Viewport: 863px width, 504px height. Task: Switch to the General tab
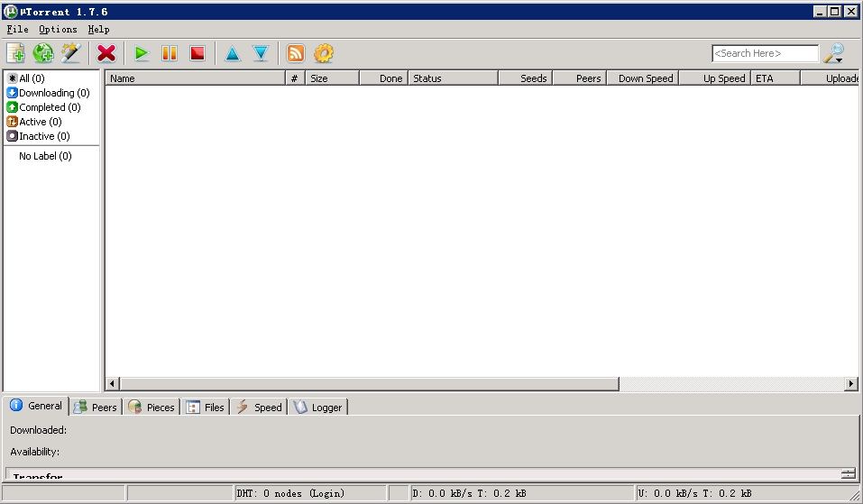pyautogui.click(x=36, y=406)
